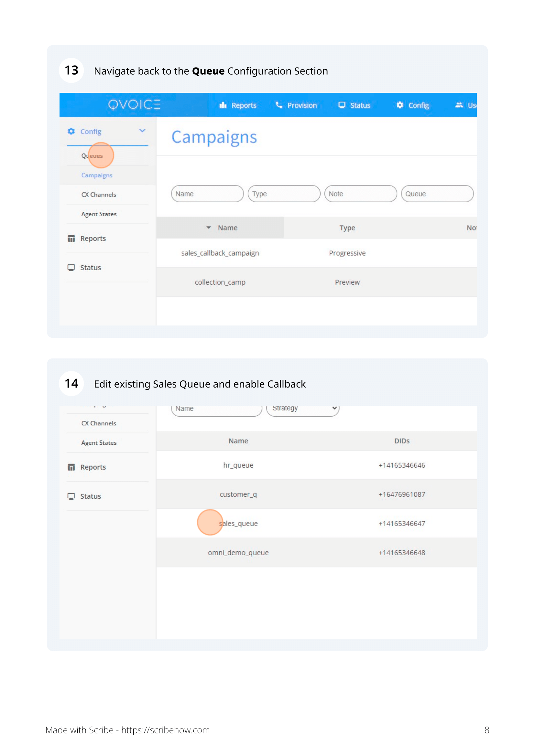Open the sales_queue row to edit

[316, 524]
